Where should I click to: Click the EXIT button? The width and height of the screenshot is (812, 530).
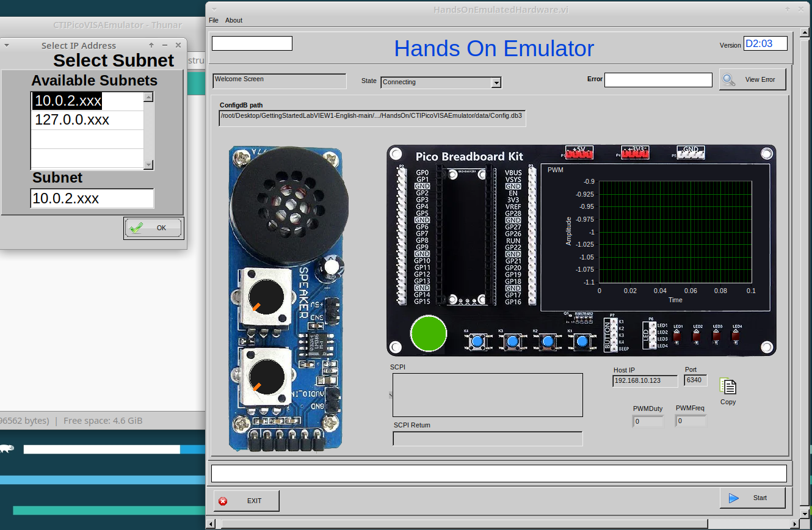point(247,501)
